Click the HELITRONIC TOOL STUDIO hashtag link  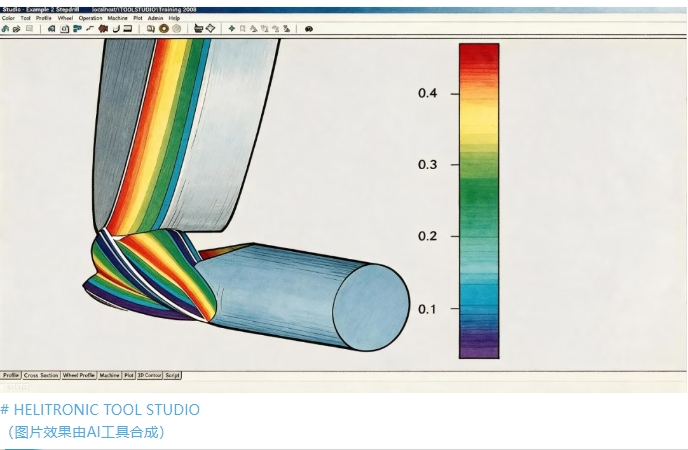(x=100, y=410)
